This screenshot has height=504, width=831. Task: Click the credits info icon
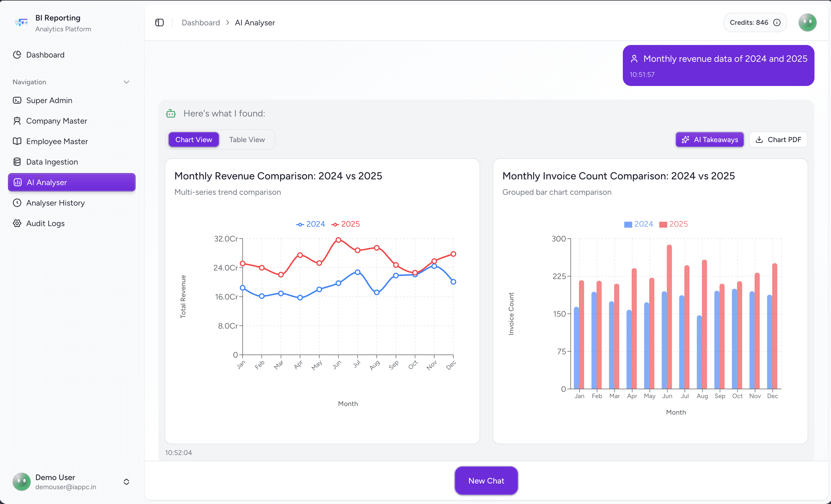[777, 22]
